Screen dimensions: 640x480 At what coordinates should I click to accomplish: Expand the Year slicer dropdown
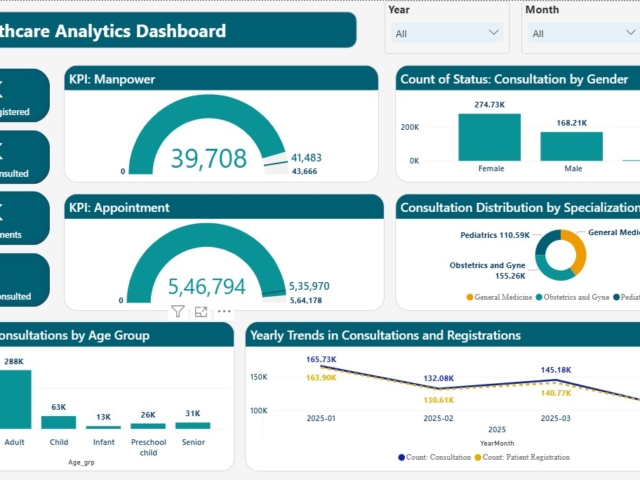(x=493, y=33)
